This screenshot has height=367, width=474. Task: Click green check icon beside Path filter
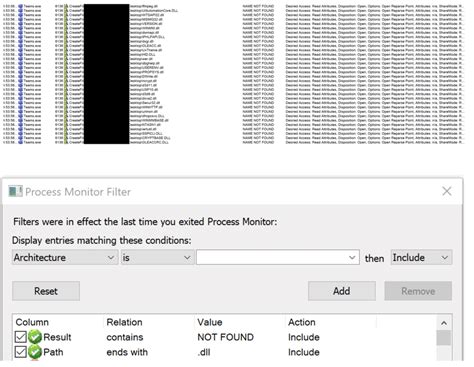pyautogui.click(x=35, y=352)
